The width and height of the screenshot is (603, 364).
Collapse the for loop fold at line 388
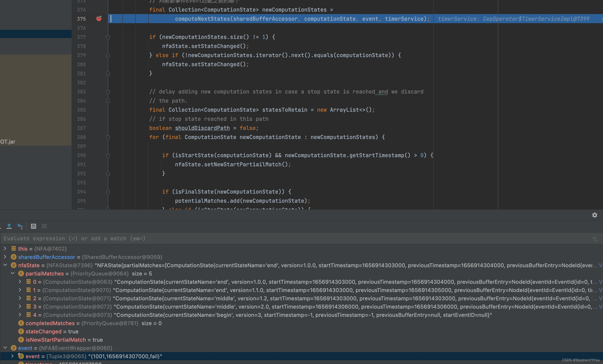(x=108, y=137)
